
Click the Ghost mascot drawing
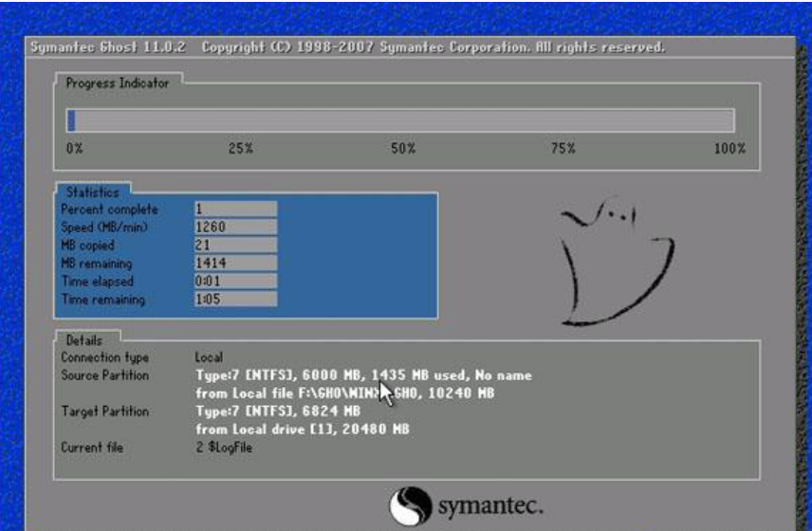pos(618,262)
